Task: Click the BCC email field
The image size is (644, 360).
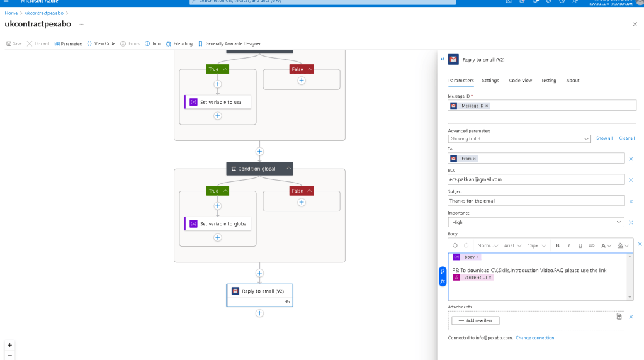Action: (x=536, y=179)
